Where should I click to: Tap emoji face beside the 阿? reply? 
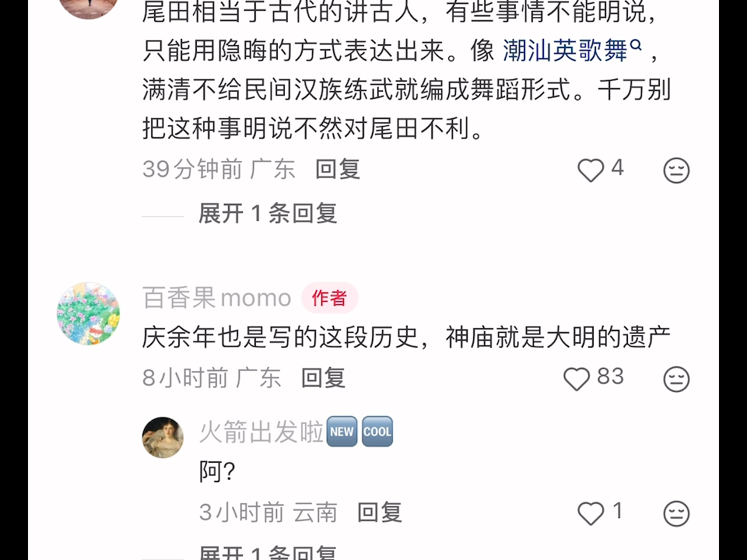[676, 513]
